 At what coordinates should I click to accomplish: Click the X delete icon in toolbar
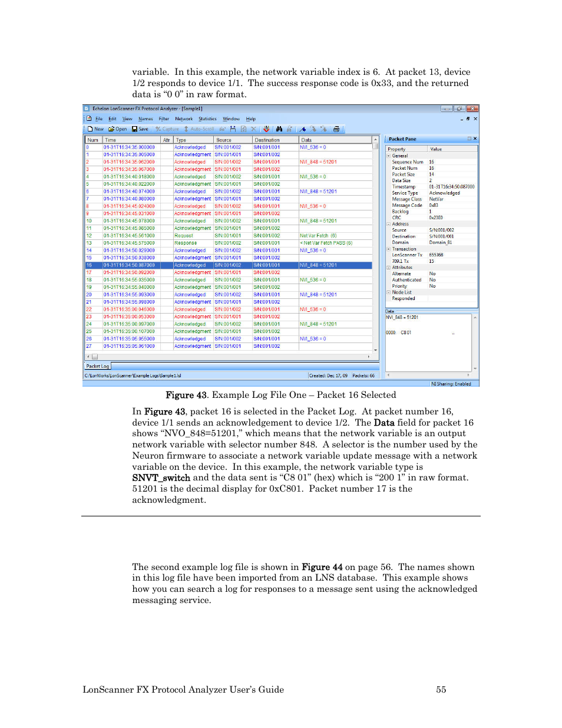pos(254,129)
